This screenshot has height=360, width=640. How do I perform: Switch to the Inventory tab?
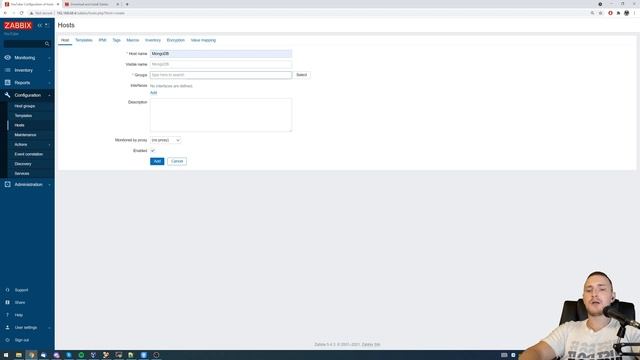pyautogui.click(x=153, y=40)
